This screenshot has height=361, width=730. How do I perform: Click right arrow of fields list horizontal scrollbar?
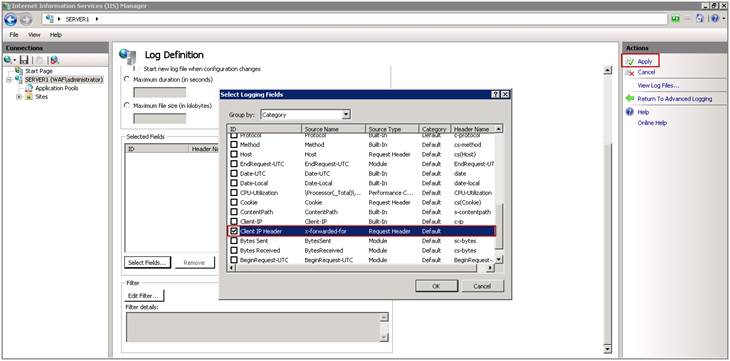[490, 268]
